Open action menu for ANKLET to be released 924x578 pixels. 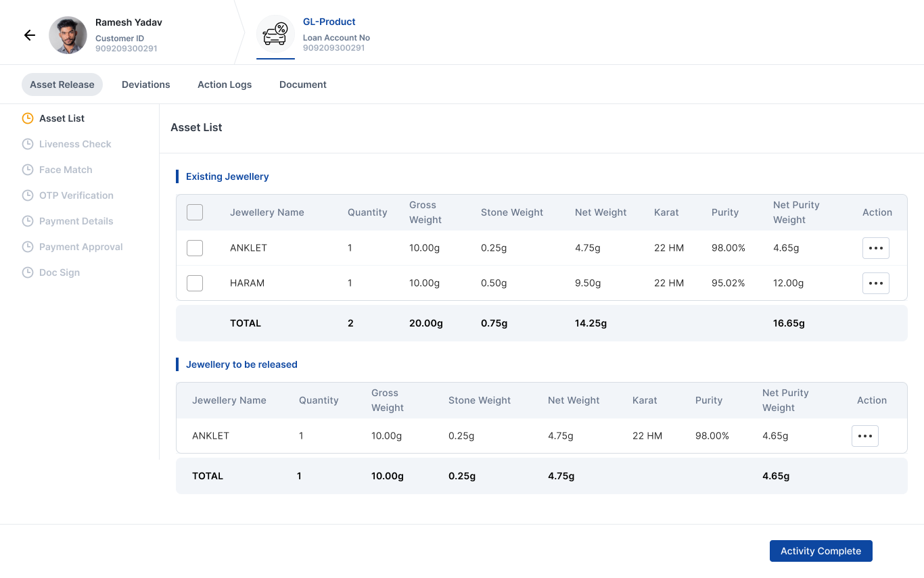[x=864, y=436]
